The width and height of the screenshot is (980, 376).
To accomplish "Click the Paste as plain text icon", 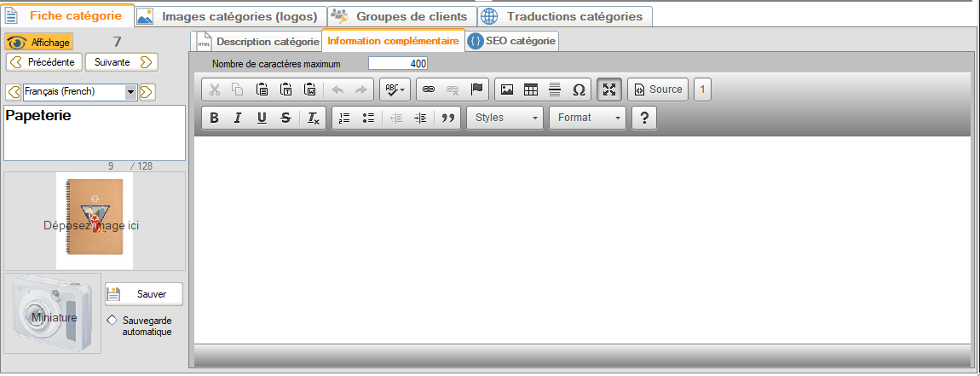I will [286, 90].
